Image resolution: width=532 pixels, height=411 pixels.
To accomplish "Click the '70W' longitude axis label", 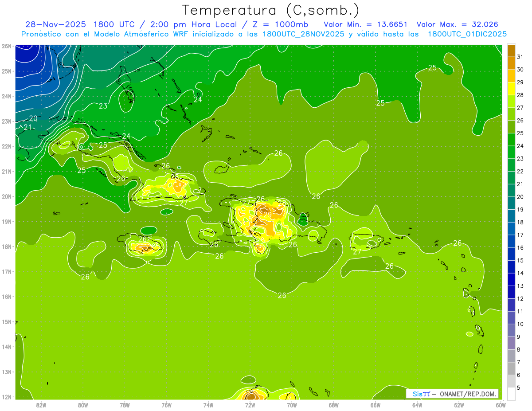I will (x=292, y=405).
